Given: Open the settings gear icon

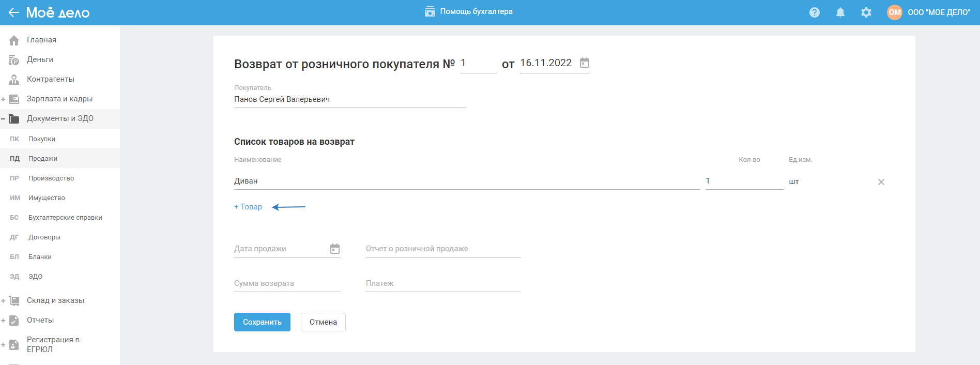Looking at the screenshot, I should tap(866, 12).
